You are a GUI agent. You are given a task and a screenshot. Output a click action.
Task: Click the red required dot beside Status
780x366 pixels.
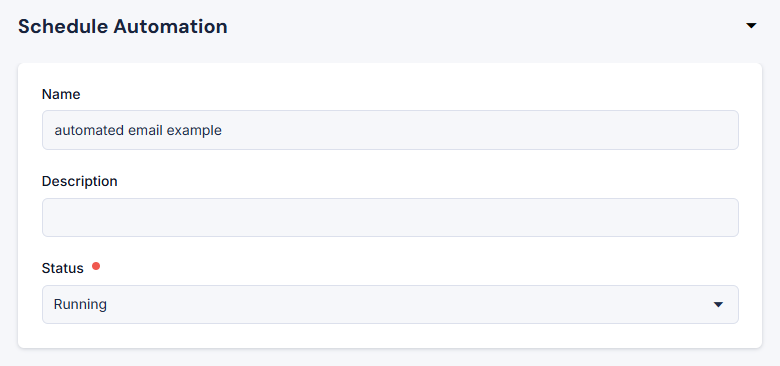[96, 267]
